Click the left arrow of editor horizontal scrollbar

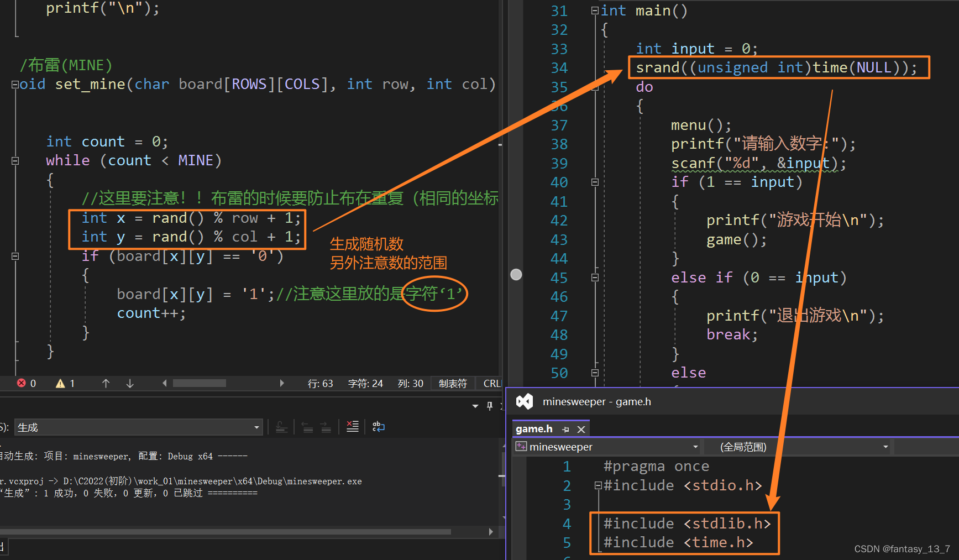click(x=164, y=383)
